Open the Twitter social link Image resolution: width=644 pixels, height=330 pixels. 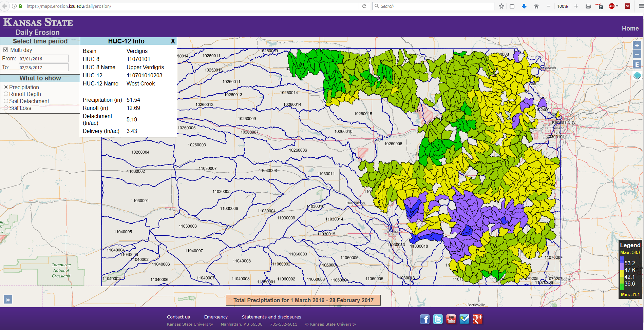point(438,319)
